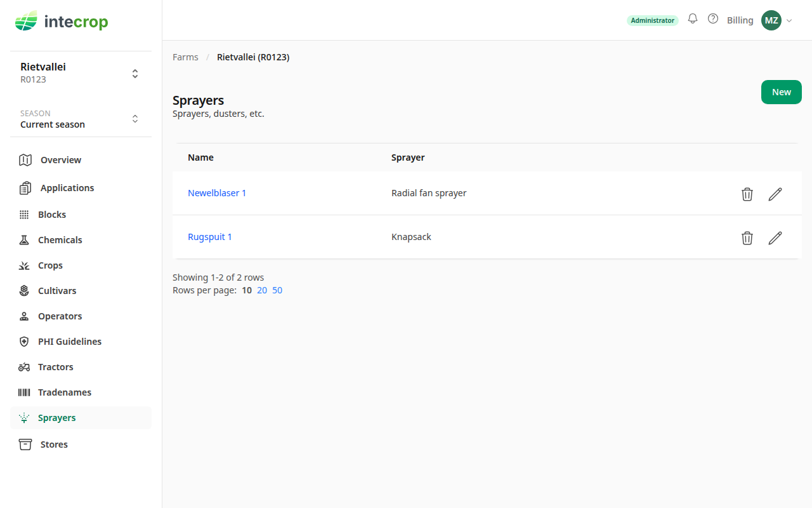Open the Season dropdown selector
812x508 pixels.
[x=81, y=119]
